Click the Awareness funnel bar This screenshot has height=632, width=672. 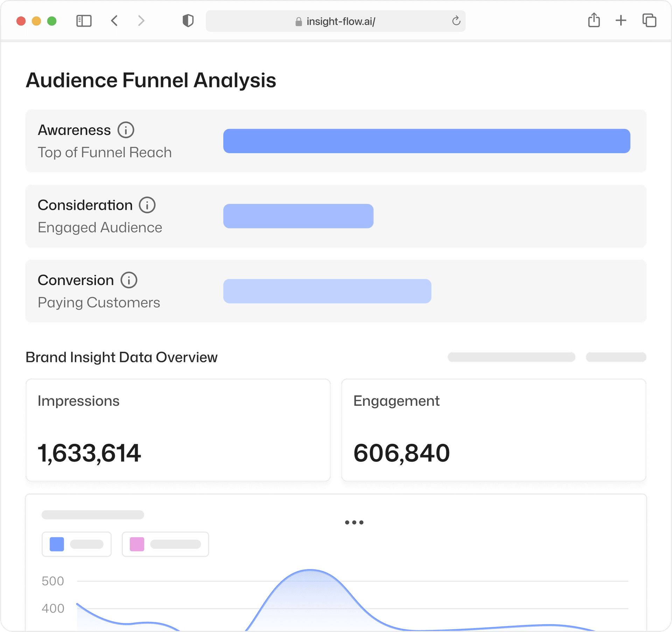pyautogui.click(x=426, y=141)
